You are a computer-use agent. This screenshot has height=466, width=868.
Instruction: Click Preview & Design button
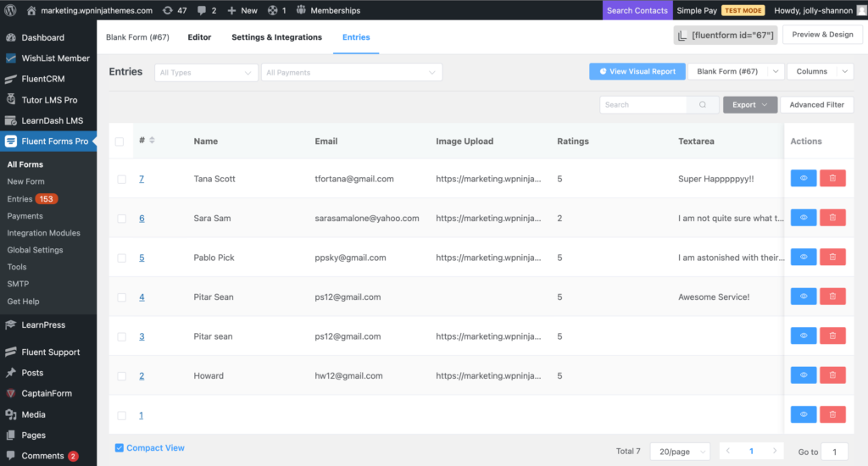coord(822,34)
